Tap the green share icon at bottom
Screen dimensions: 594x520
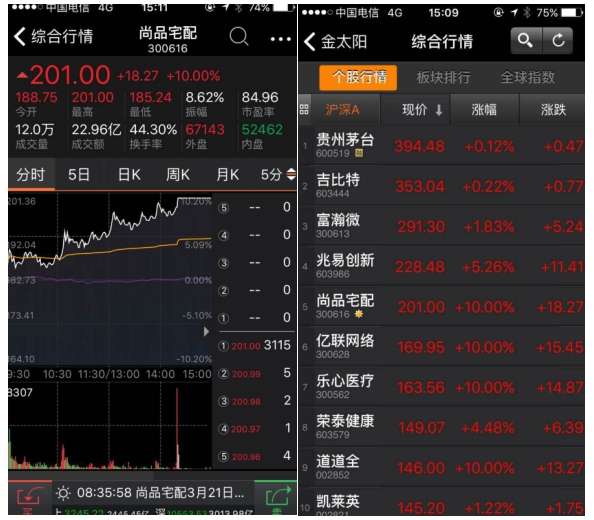pos(277,497)
